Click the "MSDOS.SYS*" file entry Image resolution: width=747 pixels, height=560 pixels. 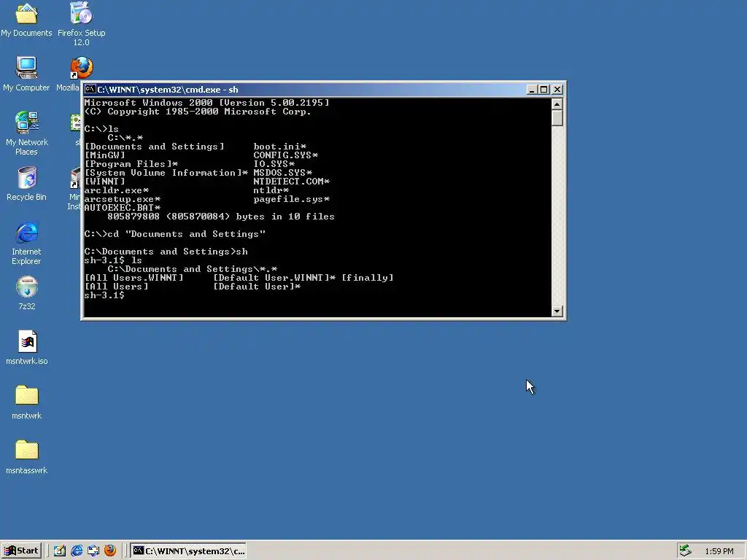283,173
